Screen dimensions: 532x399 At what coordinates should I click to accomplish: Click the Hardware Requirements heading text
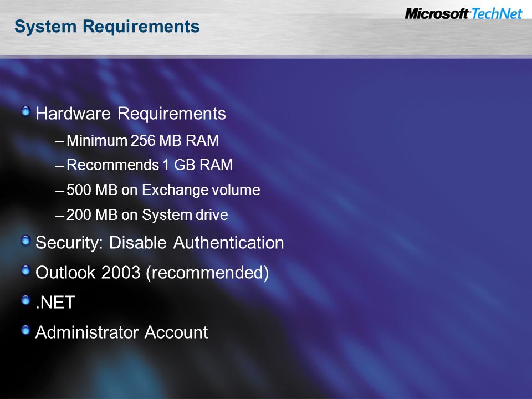click(x=131, y=113)
